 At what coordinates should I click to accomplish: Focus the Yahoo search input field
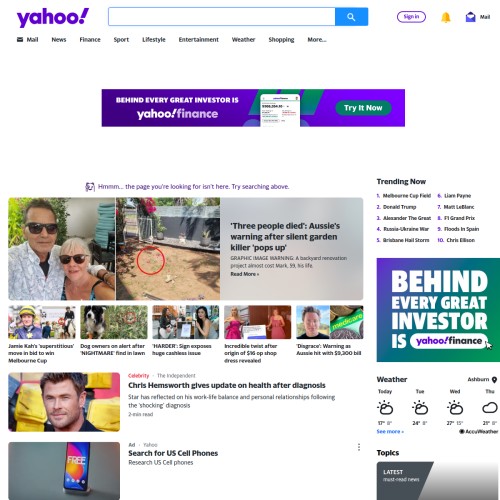(x=222, y=17)
